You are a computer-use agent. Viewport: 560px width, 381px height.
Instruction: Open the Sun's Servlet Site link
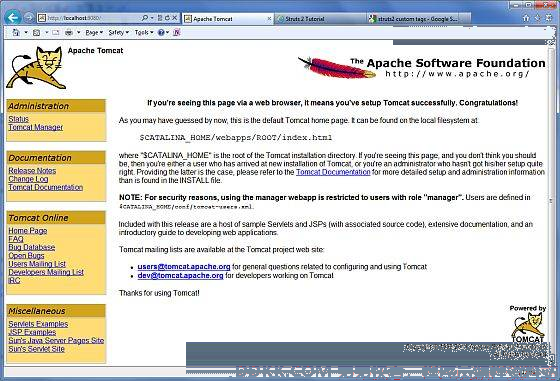[x=36, y=349]
